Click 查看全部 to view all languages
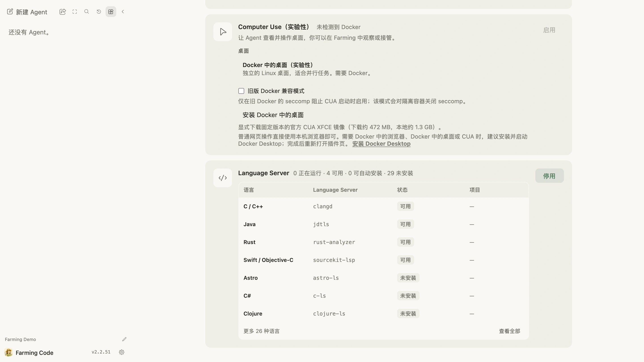 click(x=510, y=331)
